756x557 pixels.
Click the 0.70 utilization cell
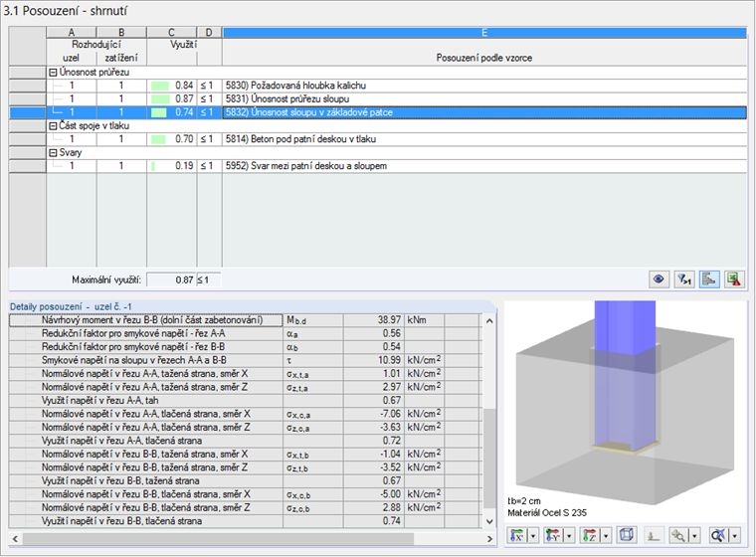(172, 139)
